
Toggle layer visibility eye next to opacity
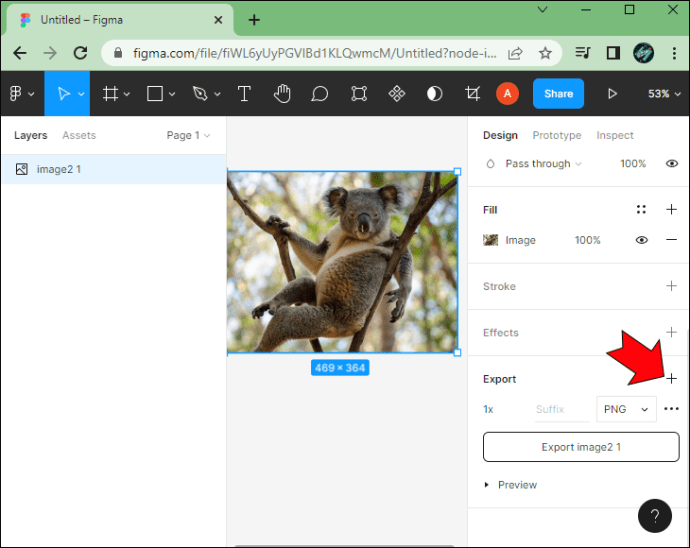pos(672,164)
